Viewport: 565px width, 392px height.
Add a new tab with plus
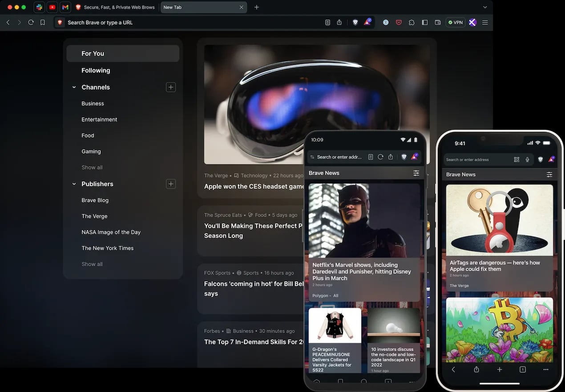click(x=257, y=7)
